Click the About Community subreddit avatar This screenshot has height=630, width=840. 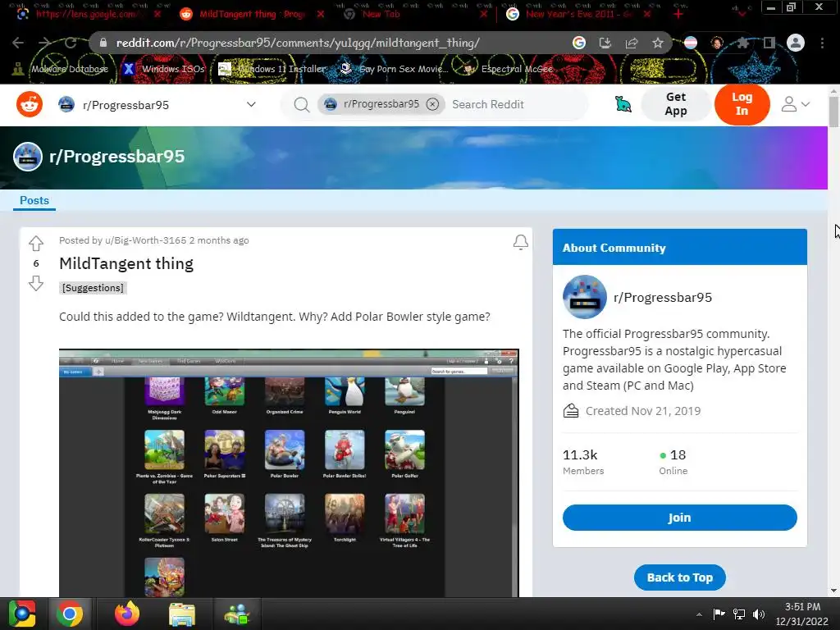tap(584, 297)
